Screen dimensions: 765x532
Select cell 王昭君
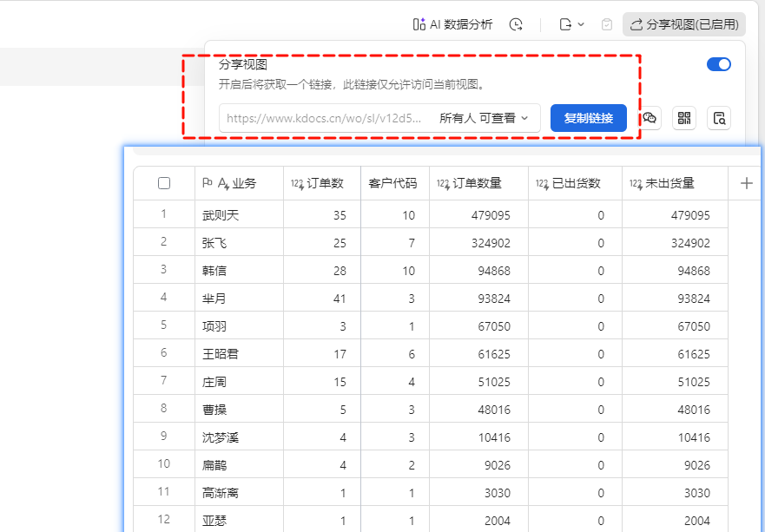tap(239, 354)
